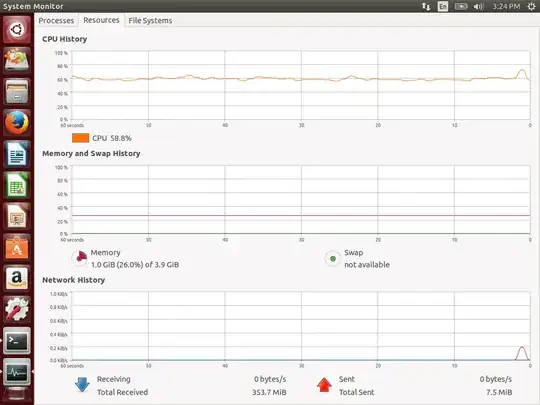
Task: Switch to the Processes tab
Action: (x=56, y=21)
